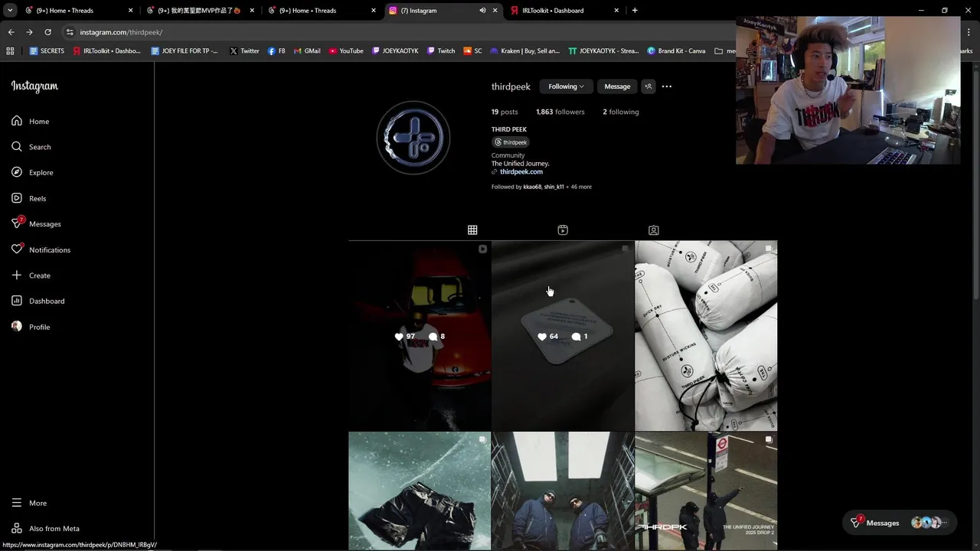Open the Twitch bookmark
980x551 pixels.
[x=441, y=51]
